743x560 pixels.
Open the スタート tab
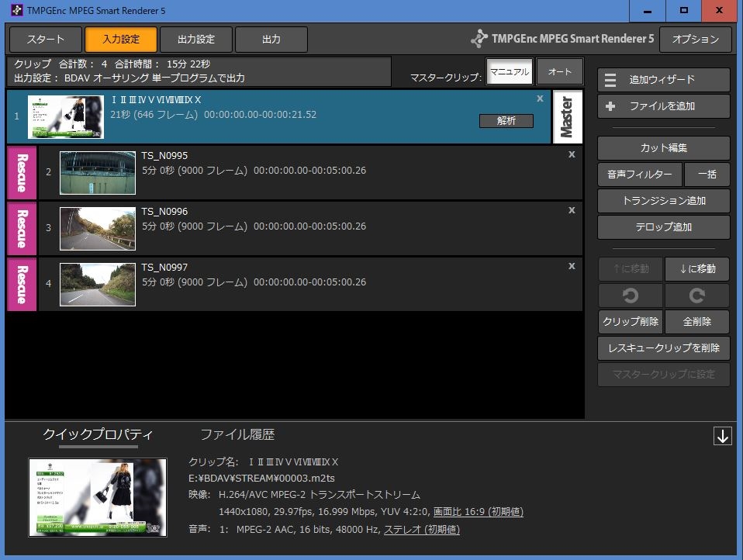pyautogui.click(x=46, y=40)
